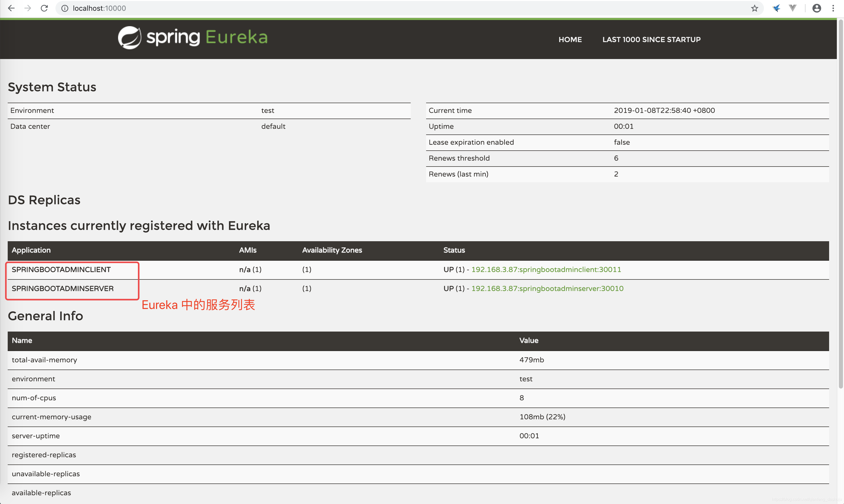Click the System Status heading
This screenshot has width=844, height=504.
click(x=52, y=87)
